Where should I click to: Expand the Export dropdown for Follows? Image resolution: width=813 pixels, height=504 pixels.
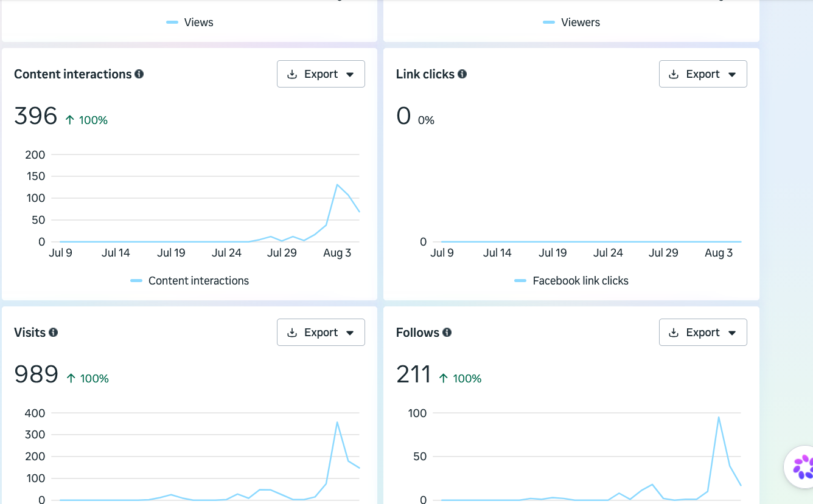tap(703, 333)
